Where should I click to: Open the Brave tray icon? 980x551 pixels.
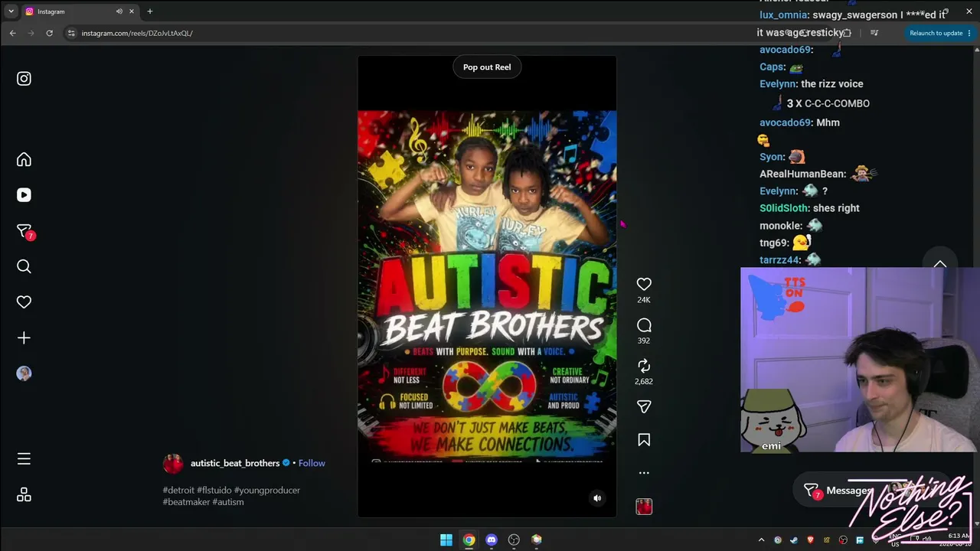[811, 540]
